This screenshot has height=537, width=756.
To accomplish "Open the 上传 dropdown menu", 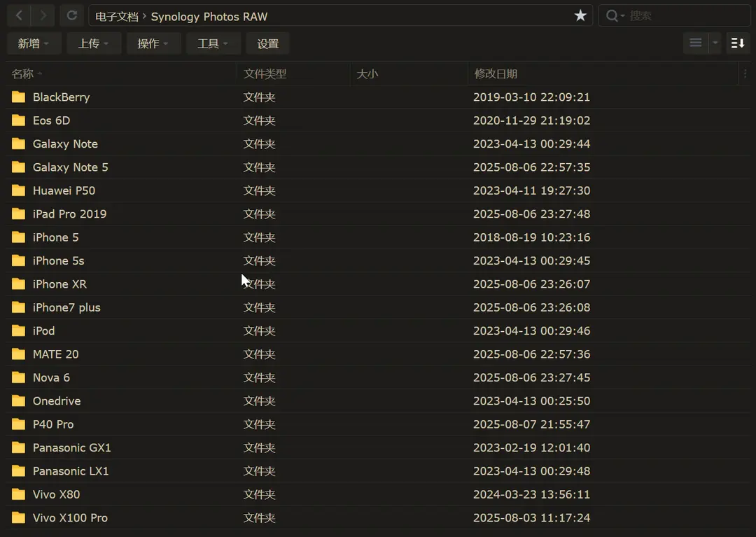I will [x=94, y=43].
